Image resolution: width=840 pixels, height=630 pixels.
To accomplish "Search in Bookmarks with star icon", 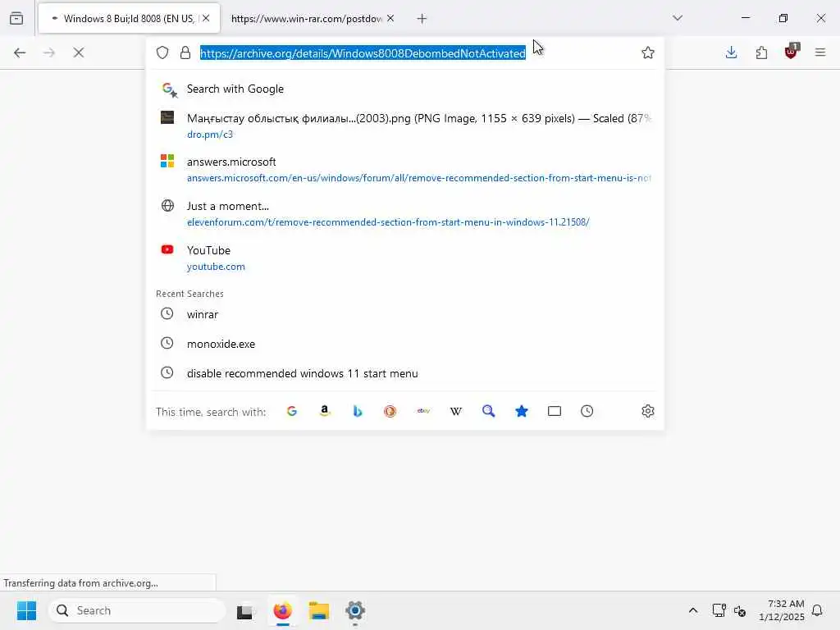I will (x=522, y=411).
